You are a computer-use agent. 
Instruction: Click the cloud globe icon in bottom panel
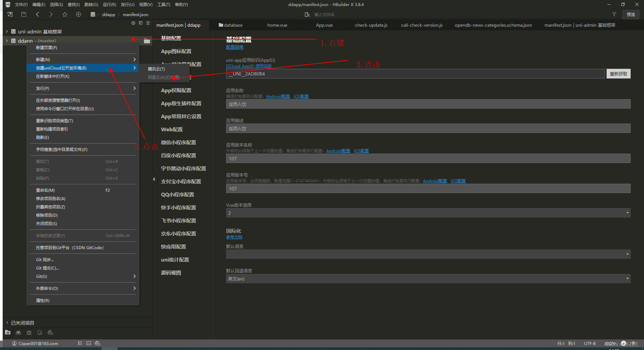(50, 333)
